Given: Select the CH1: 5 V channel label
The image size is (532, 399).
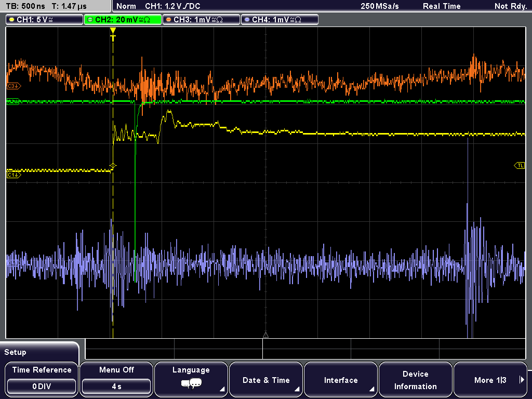Looking at the screenshot, I should (45, 19).
